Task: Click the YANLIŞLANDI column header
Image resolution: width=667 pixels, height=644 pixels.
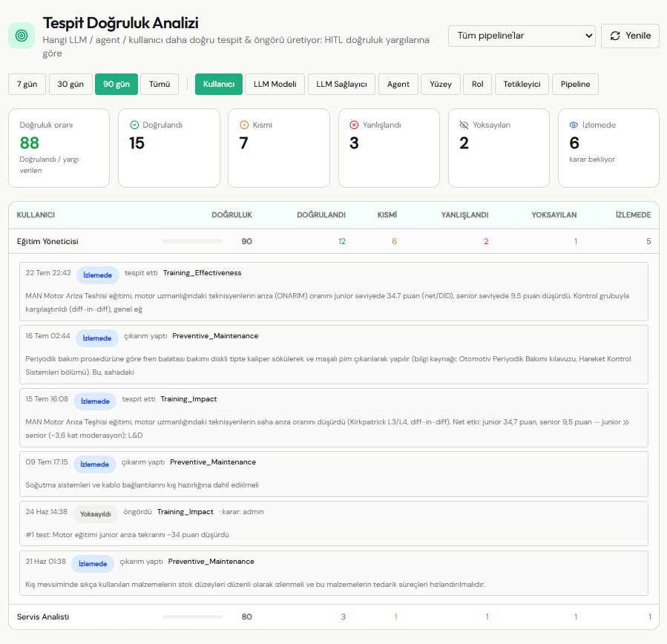Action: [x=464, y=215]
